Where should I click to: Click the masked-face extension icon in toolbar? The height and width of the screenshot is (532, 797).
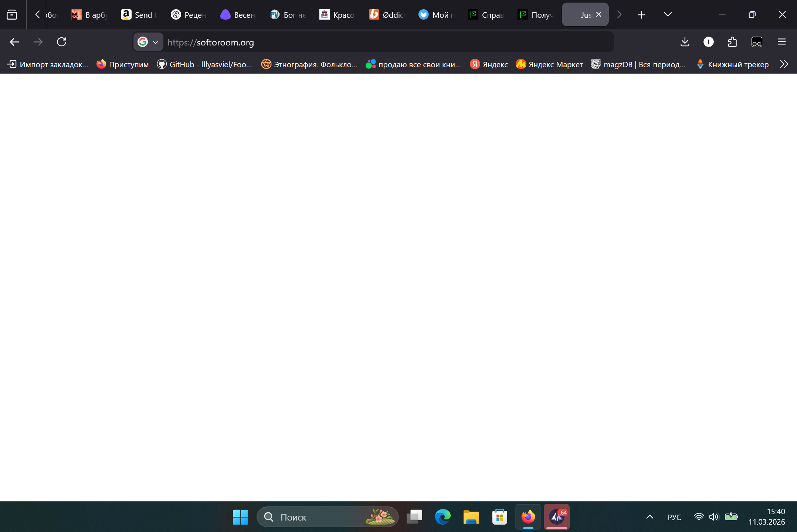point(757,42)
